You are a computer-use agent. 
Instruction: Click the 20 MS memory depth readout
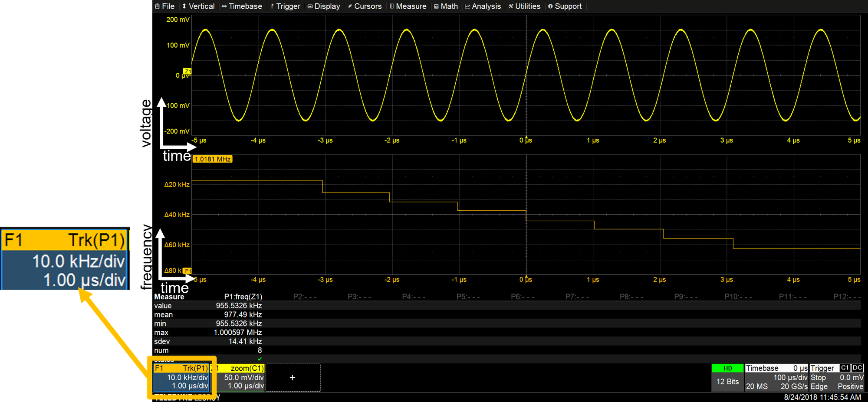[757, 386]
